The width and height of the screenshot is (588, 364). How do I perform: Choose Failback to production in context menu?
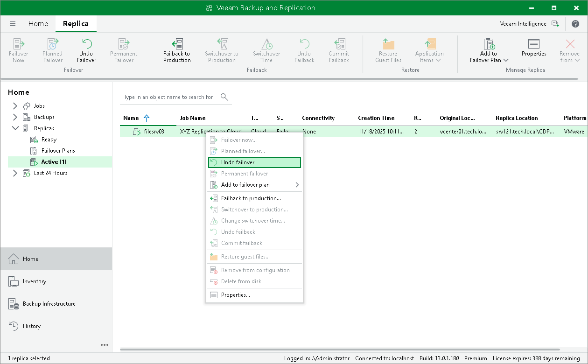tap(254, 198)
